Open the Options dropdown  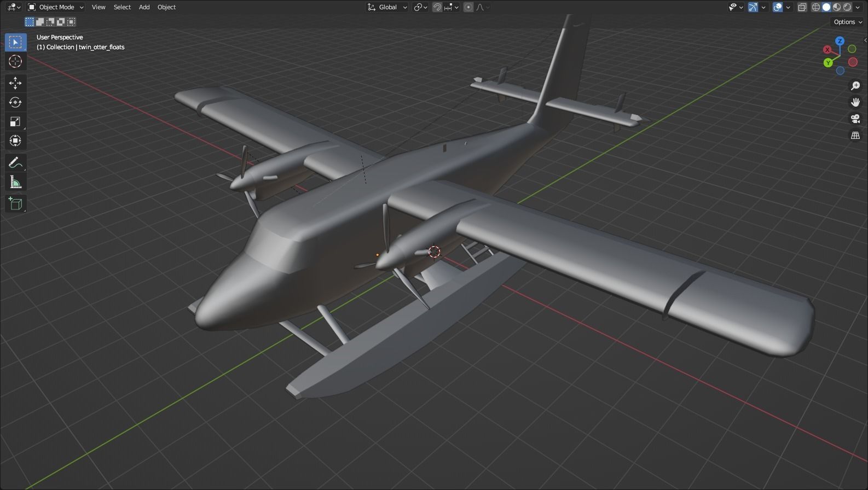848,22
